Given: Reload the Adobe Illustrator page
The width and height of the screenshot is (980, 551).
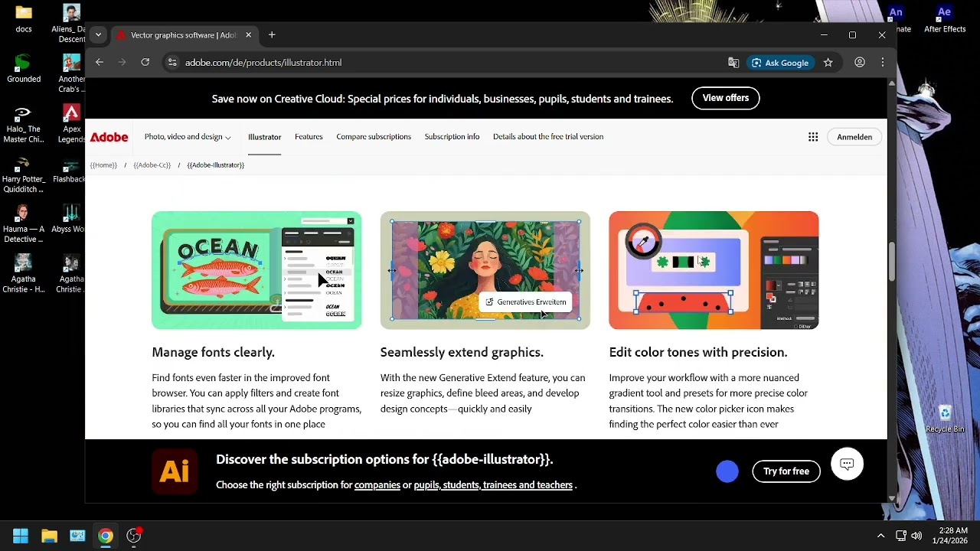Looking at the screenshot, I should pos(145,63).
